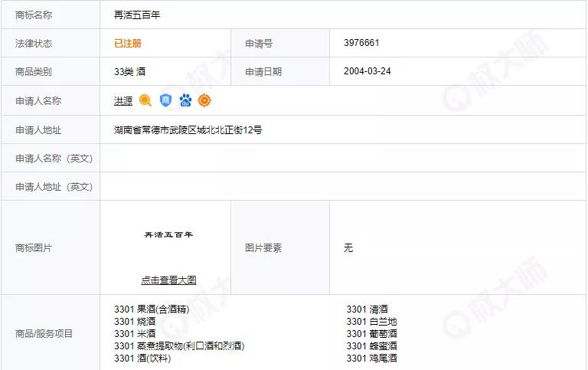The width and height of the screenshot is (588, 370).
Task: Click the 再活五百年 trademark image thumbnail
Action: click(168, 234)
